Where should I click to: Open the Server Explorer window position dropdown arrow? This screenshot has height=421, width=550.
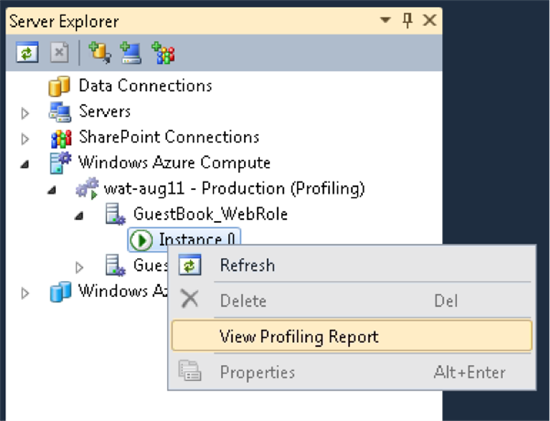(x=385, y=20)
